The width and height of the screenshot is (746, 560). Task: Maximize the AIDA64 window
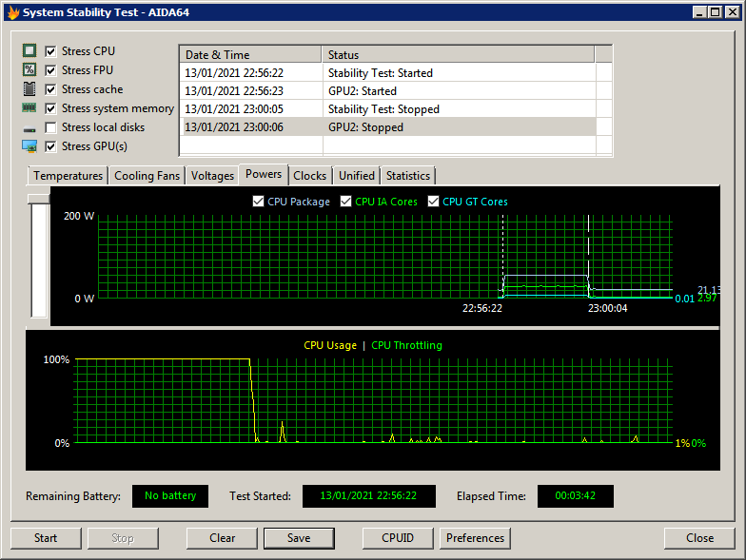[x=716, y=12]
